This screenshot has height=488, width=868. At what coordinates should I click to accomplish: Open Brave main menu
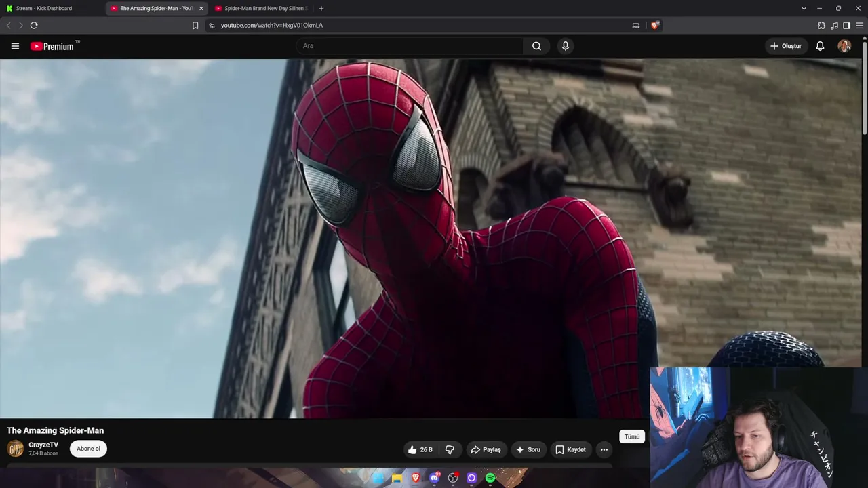(859, 26)
